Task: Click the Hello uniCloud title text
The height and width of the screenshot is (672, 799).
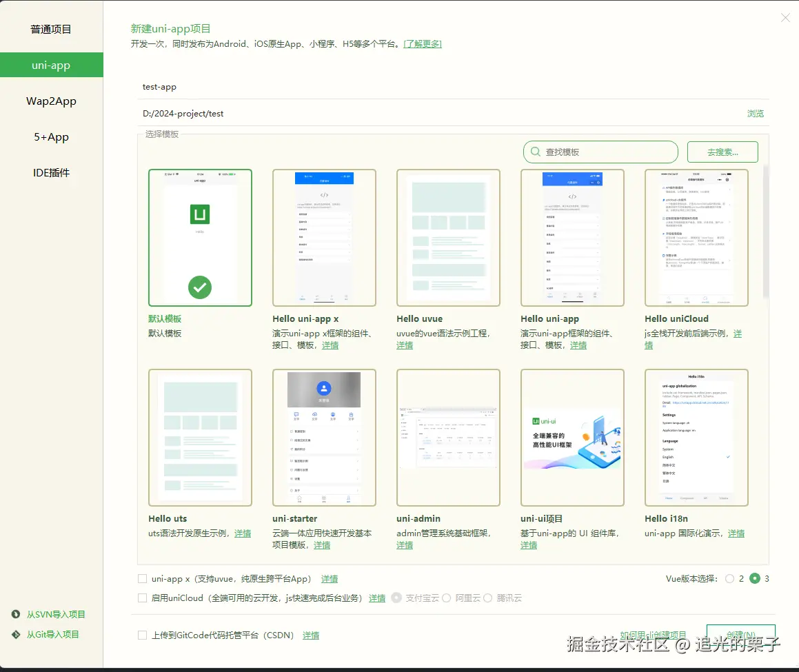Action: click(x=677, y=319)
